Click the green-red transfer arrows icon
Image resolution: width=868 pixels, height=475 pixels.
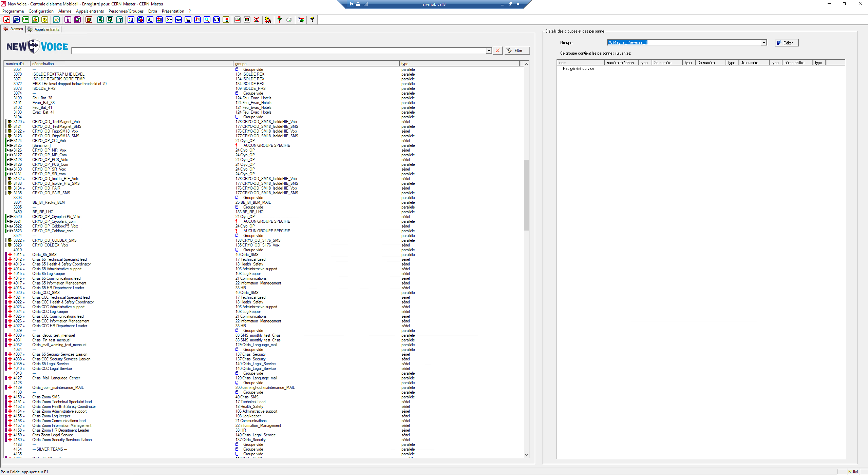(301, 20)
